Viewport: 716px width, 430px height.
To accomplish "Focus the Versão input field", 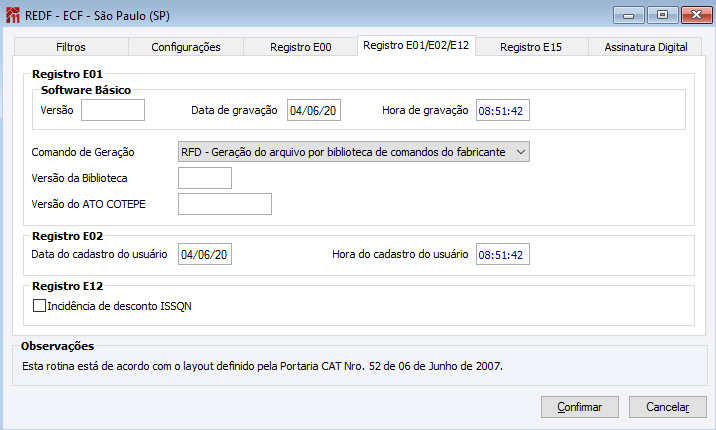I will (x=113, y=110).
